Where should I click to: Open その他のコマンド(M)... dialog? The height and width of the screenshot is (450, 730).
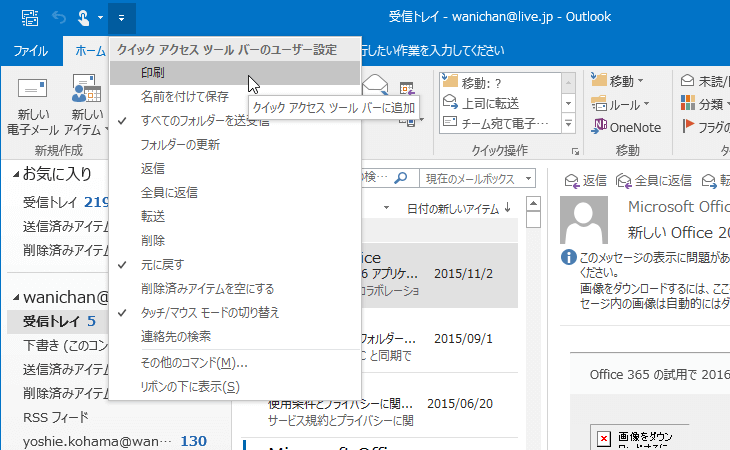[235, 363]
